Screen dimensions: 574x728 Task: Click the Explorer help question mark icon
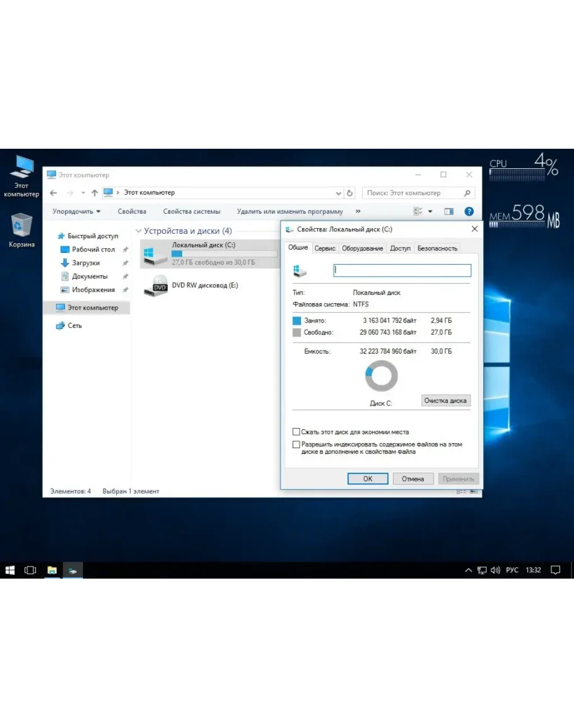(469, 212)
